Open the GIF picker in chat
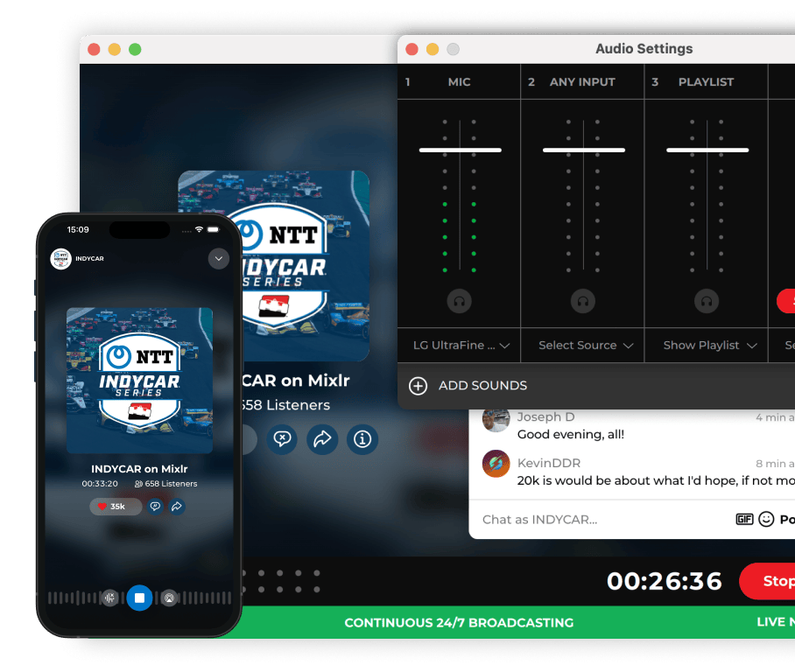The width and height of the screenshot is (795, 672). pos(744,519)
